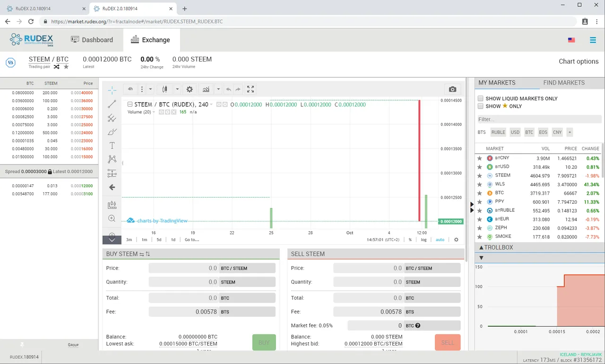The width and height of the screenshot is (605, 364).
Task: Select the zoom in tool
Action: pos(112,218)
